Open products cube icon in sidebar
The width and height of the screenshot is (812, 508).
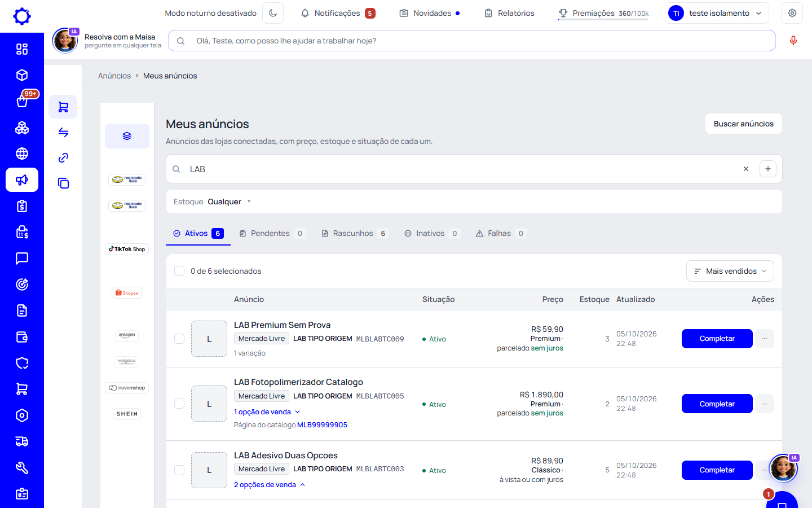[x=22, y=75]
